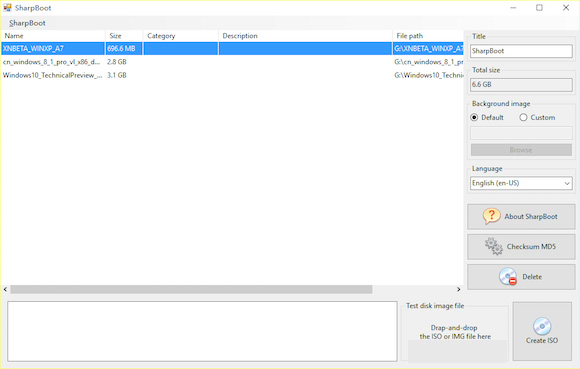Click the disabled Browse button

(521, 150)
